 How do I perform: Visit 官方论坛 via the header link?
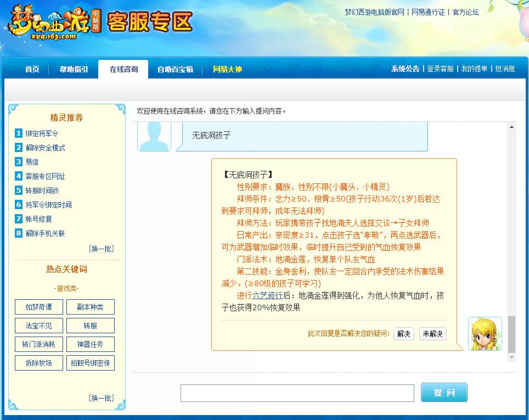click(x=464, y=12)
